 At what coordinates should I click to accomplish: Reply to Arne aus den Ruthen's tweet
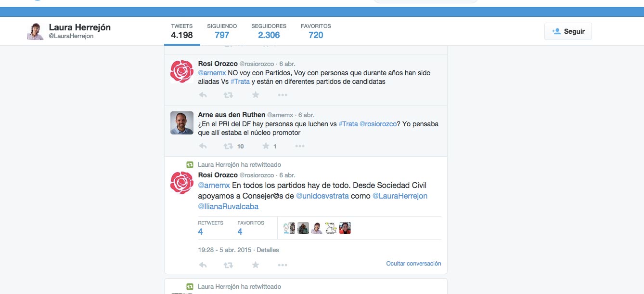click(203, 146)
